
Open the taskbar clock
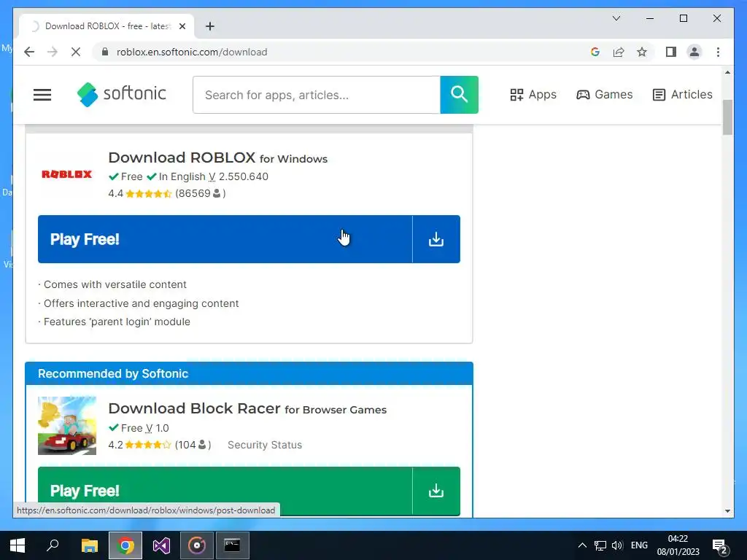[x=678, y=545]
